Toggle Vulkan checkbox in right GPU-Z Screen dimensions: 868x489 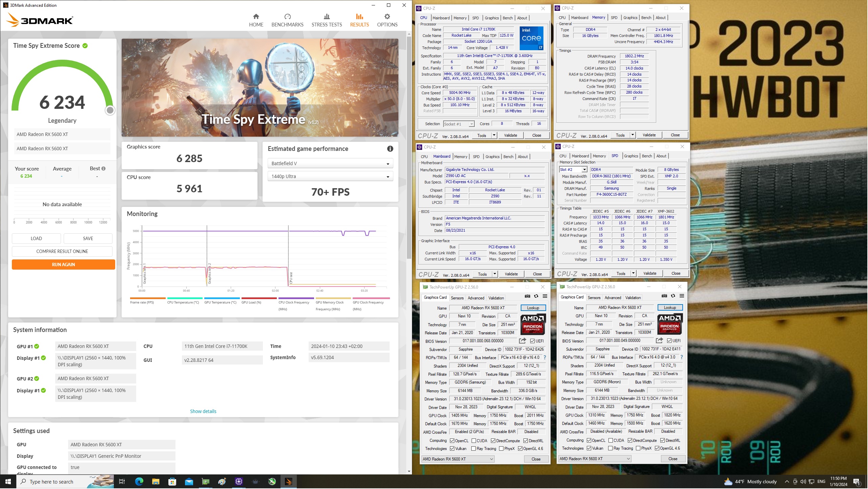(x=589, y=449)
